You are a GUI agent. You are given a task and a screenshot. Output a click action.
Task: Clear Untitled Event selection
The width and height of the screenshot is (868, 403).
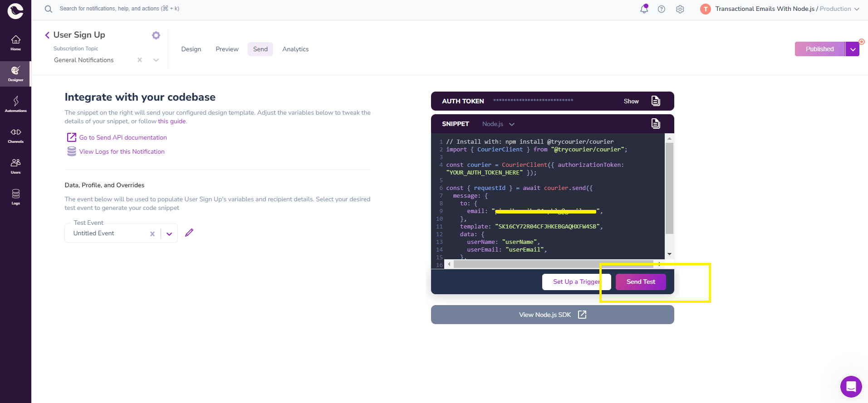coord(152,234)
